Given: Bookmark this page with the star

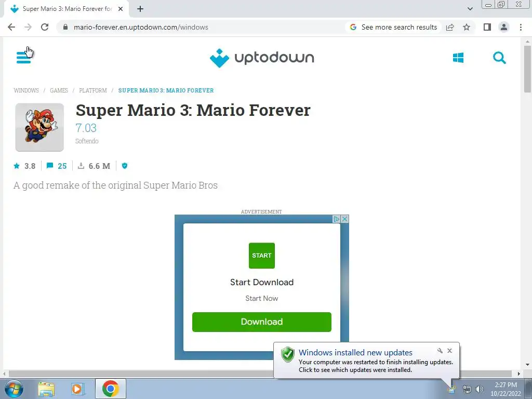Looking at the screenshot, I should tap(467, 27).
